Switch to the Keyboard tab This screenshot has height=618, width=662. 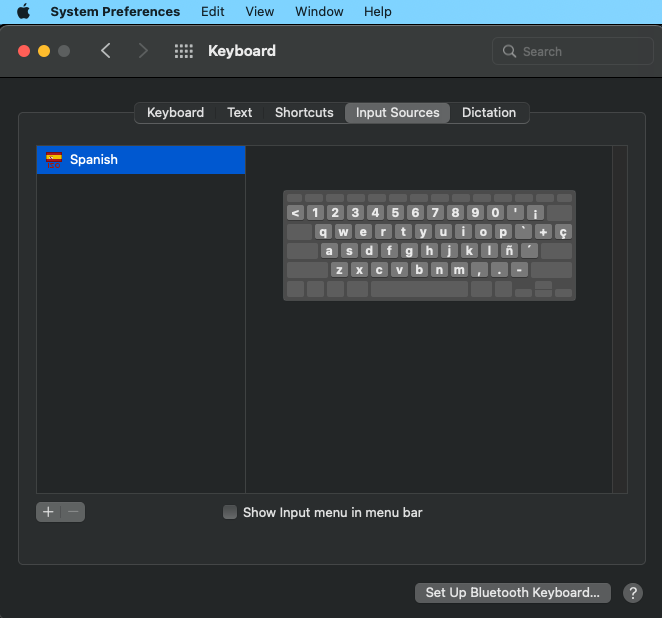(175, 113)
